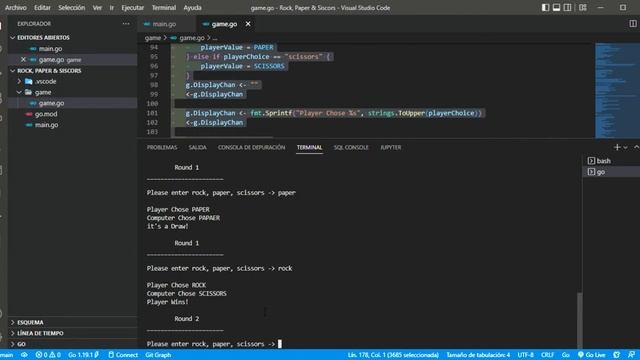This screenshot has height=360, width=640.
Task: Switch to the Problemas panel tab
Action: tap(162, 147)
